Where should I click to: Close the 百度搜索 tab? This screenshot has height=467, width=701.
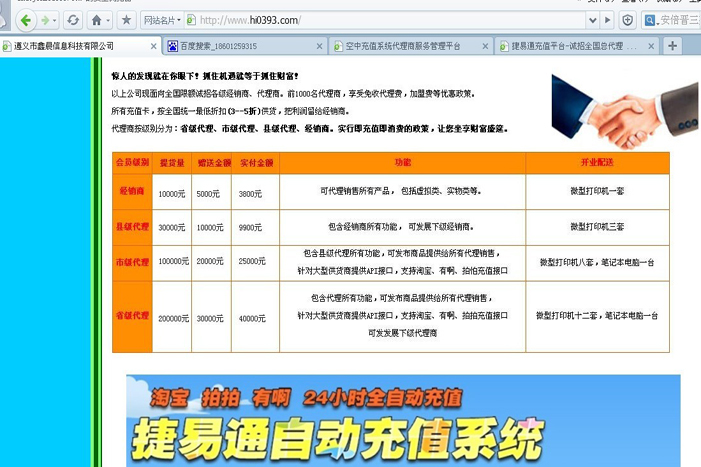click(319, 46)
